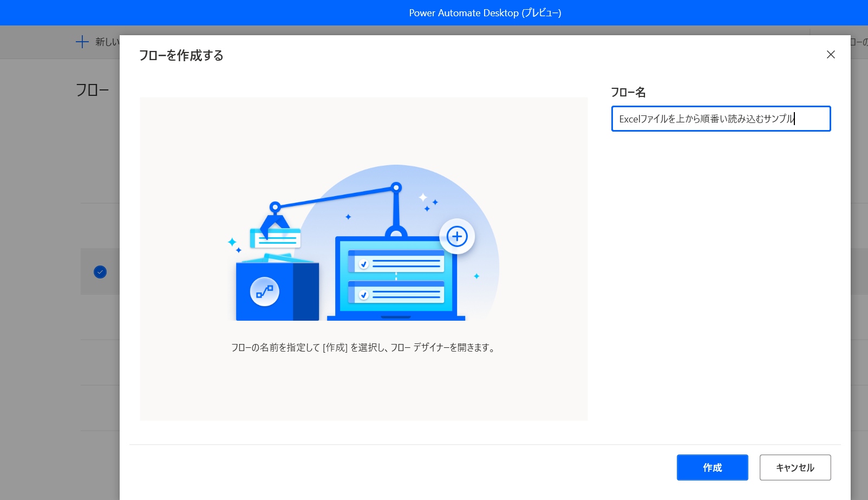Click the フロー heading in main window
Image resolution: width=868 pixels, height=500 pixels.
point(92,89)
